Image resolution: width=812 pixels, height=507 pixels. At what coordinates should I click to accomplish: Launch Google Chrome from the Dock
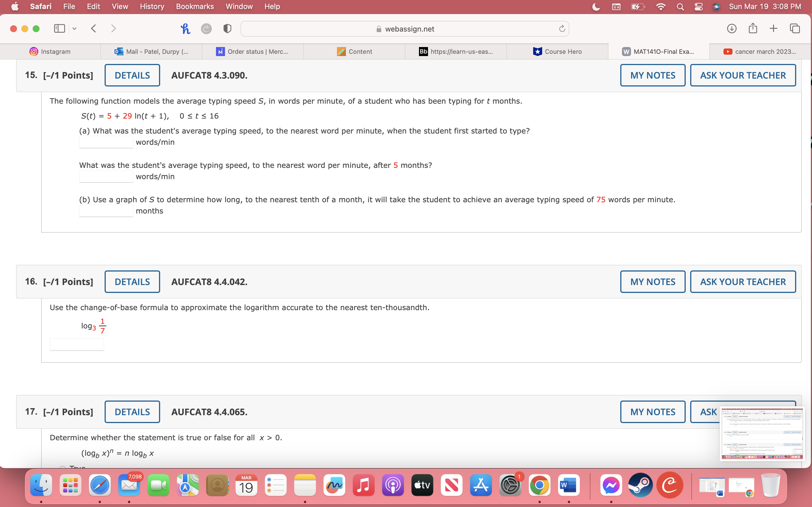(x=540, y=485)
